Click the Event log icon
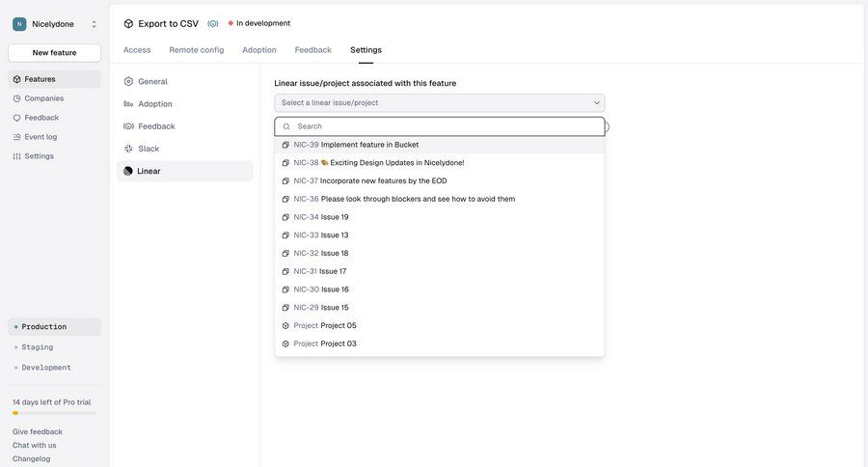Viewport: 868px width, 467px height. 17,137
